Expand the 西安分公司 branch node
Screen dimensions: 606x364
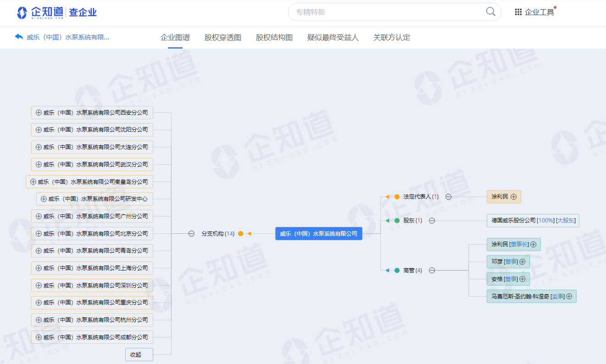[39, 112]
